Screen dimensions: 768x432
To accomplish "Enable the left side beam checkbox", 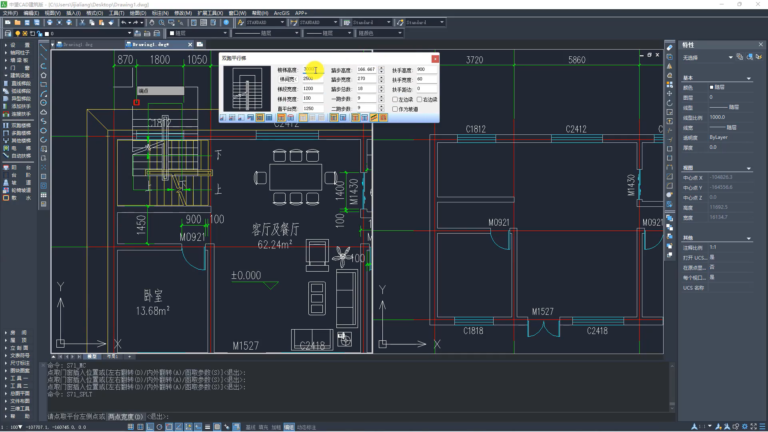I will (395, 99).
